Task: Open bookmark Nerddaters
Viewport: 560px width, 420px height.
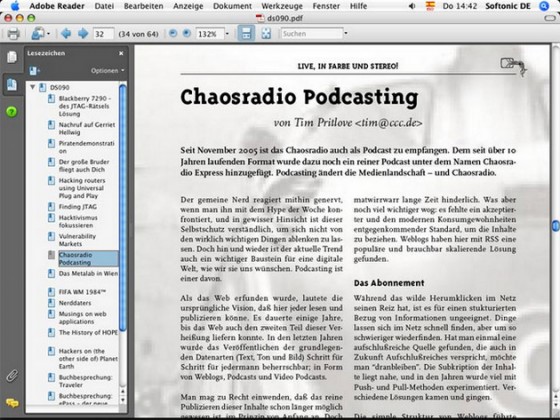Action: [x=75, y=303]
